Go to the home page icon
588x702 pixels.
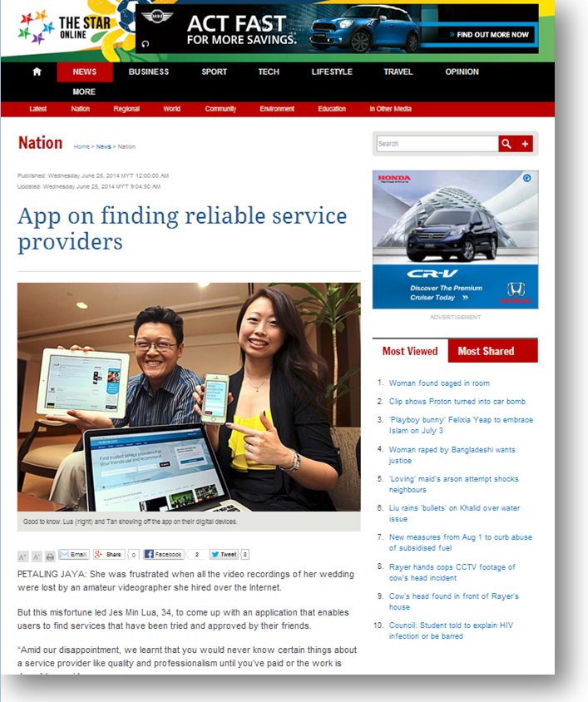[37, 72]
